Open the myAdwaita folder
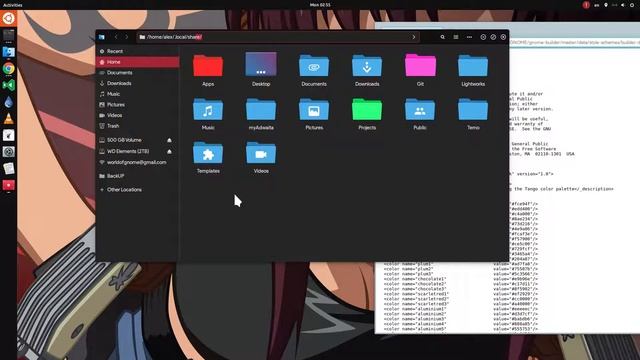 click(261, 109)
